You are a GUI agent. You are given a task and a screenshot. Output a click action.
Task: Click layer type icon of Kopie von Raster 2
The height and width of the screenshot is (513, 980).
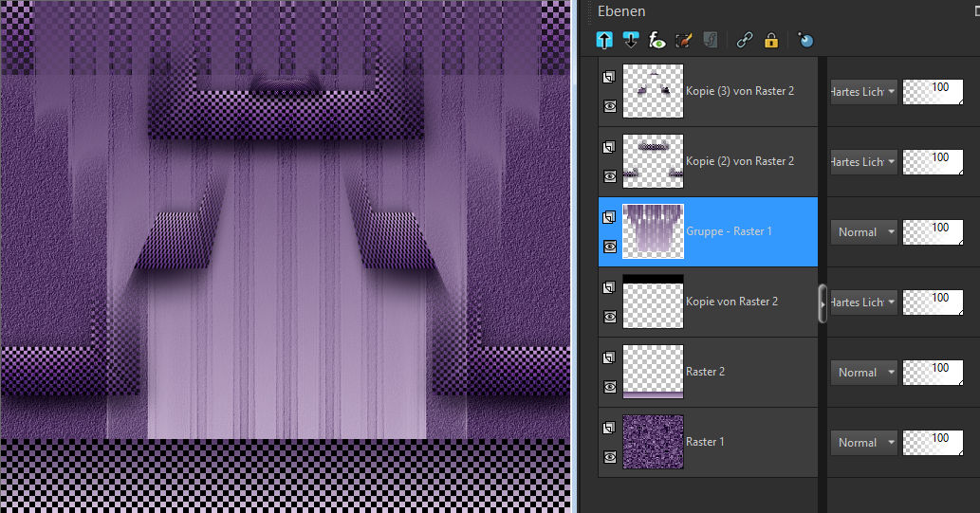point(609,287)
